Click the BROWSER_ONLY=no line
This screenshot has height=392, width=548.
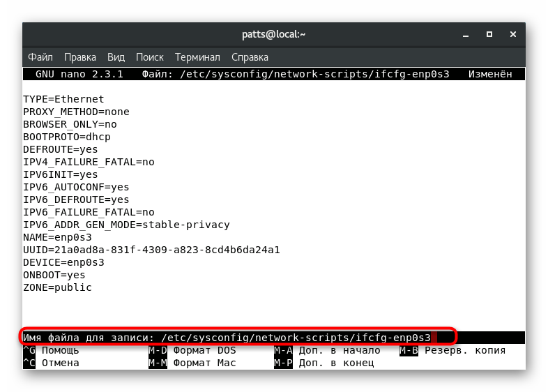point(70,124)
